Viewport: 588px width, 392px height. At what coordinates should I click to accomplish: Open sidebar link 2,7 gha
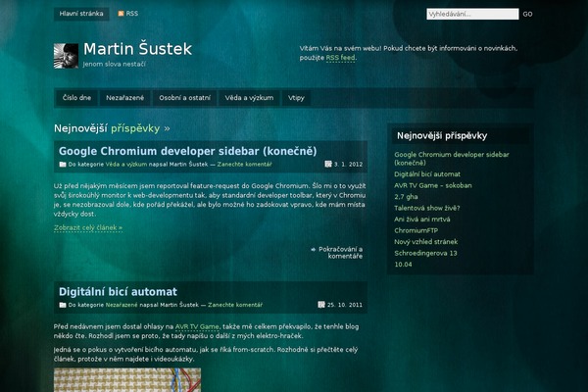(406, 197)
